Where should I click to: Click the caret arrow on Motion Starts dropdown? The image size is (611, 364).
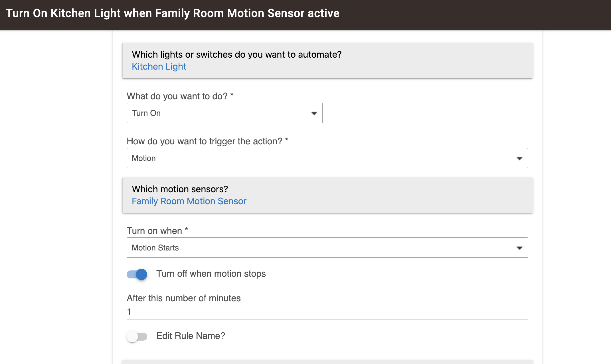click(x=519, y=248)
